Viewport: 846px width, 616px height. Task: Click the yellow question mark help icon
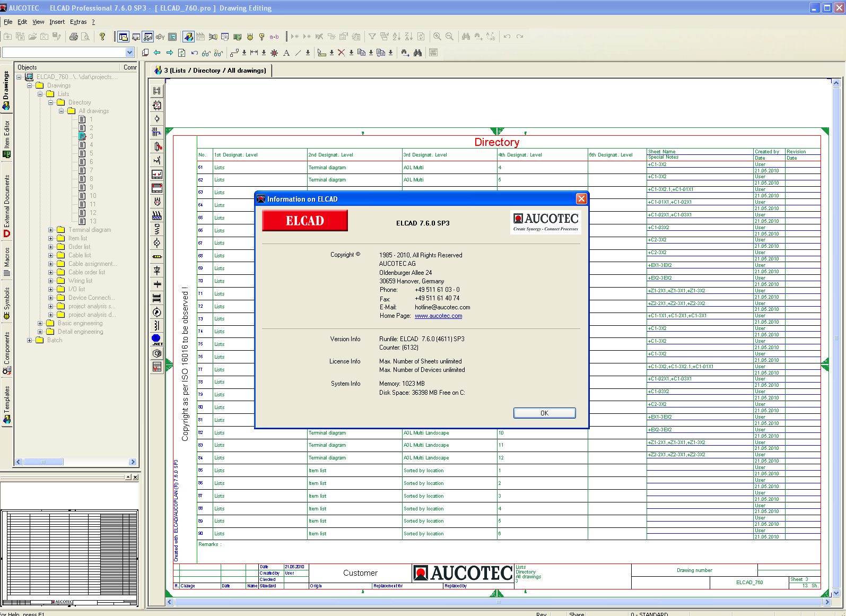tap(102, 37)
